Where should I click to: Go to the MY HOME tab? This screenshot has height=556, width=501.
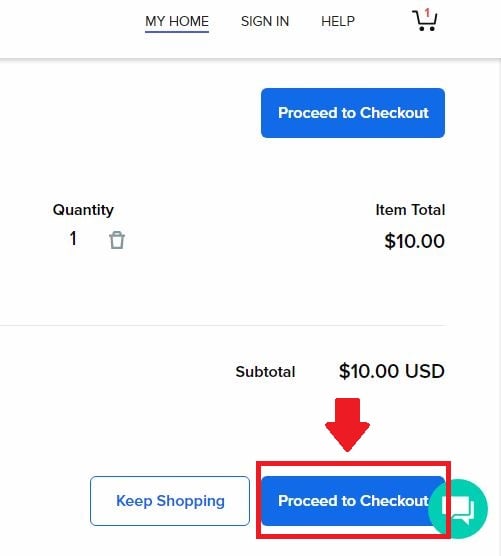(177, 21)
